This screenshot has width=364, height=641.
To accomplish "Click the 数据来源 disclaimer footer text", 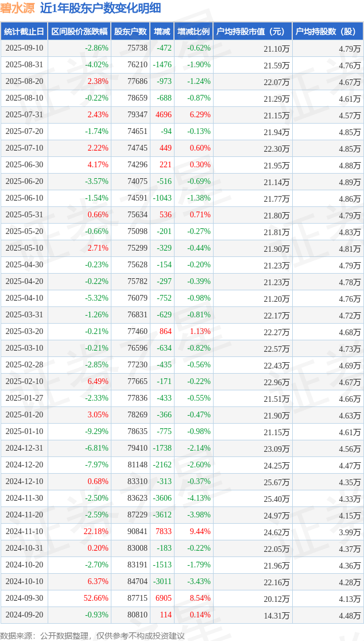I will 92,635.
